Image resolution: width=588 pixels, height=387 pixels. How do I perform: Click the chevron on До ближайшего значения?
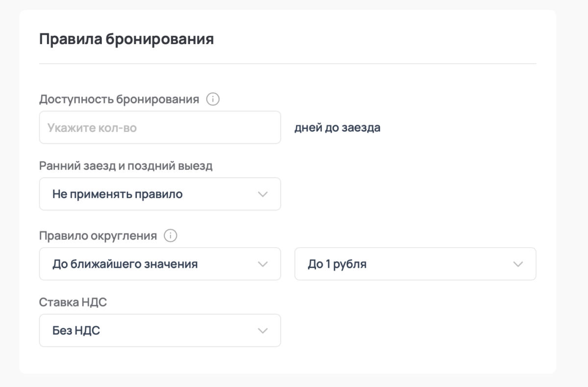click(264, 264)
